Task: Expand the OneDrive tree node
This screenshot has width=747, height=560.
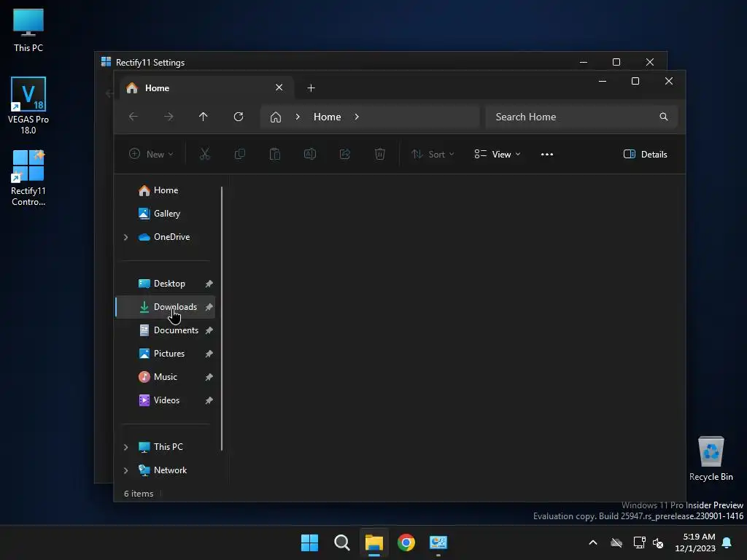Action: pyautogui.click(x=125, y=237)
